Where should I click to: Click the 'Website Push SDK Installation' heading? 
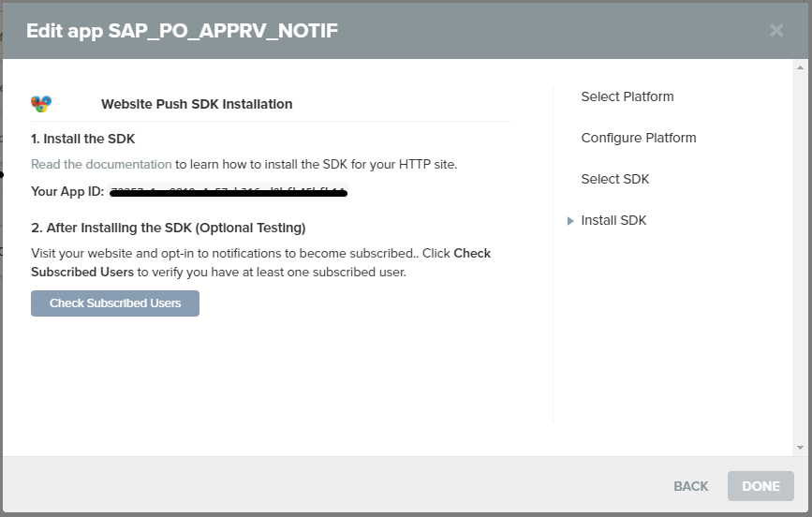197,104
